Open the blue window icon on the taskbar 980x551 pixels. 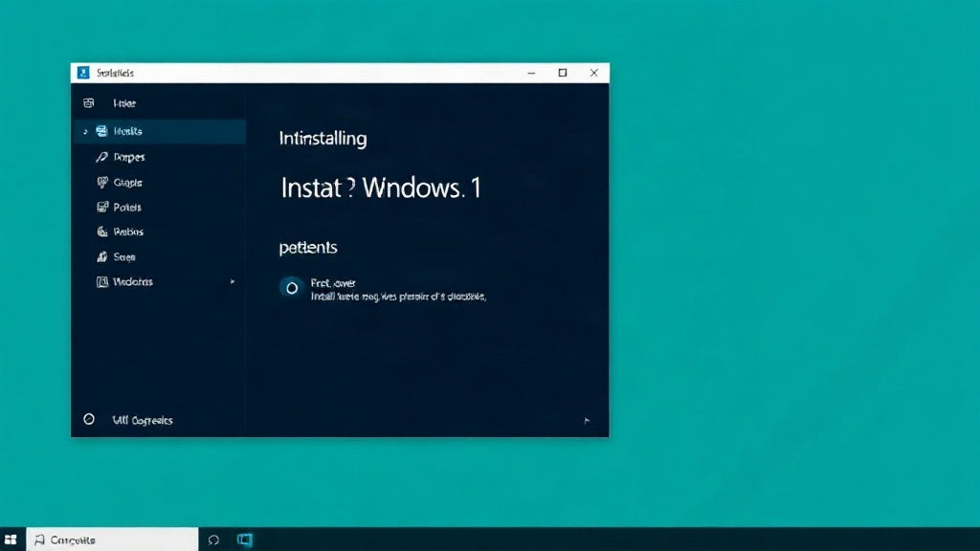[245, 540]
